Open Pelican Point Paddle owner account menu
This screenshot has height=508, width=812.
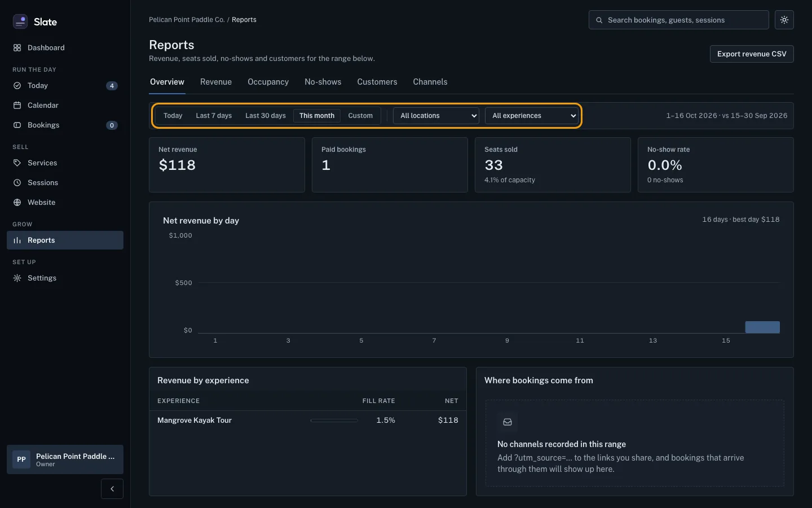pos(65,459)
